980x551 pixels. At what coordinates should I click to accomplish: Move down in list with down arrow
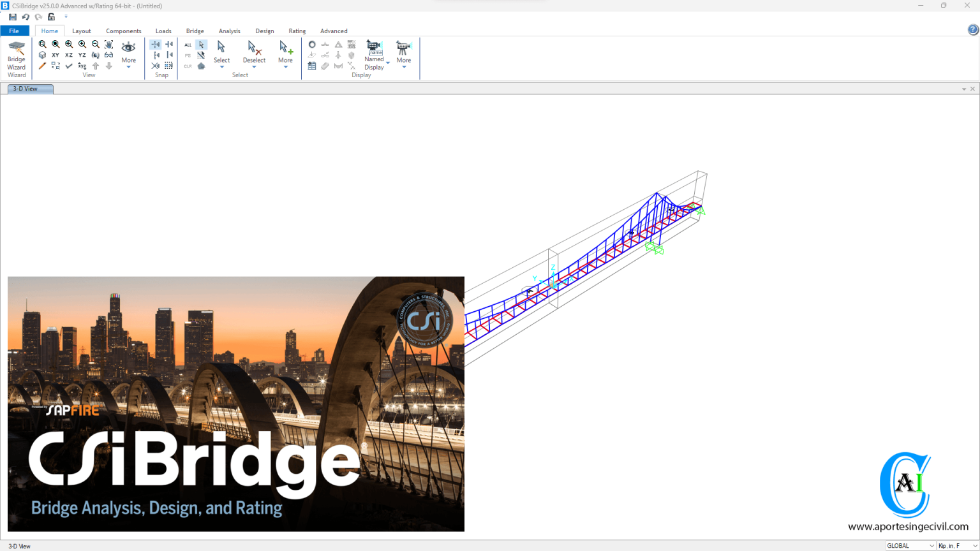coord(109,66)
